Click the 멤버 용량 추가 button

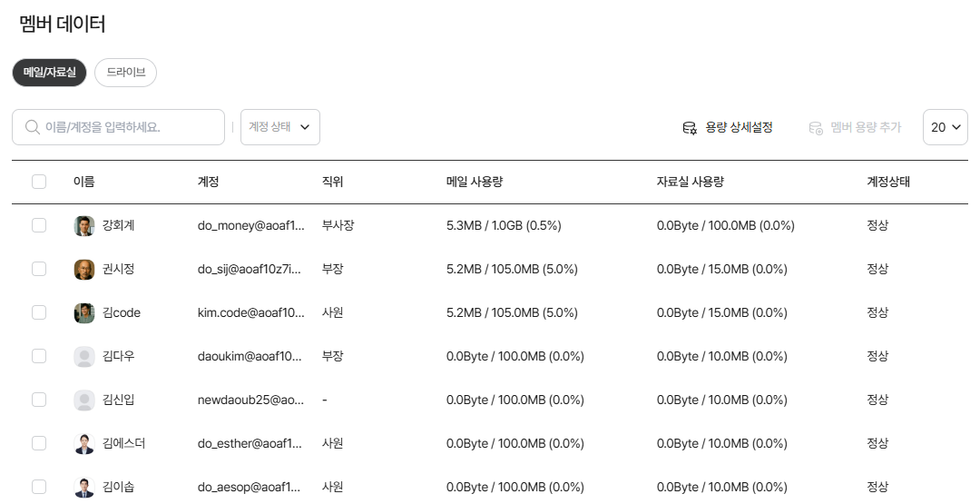click(865, 127)
